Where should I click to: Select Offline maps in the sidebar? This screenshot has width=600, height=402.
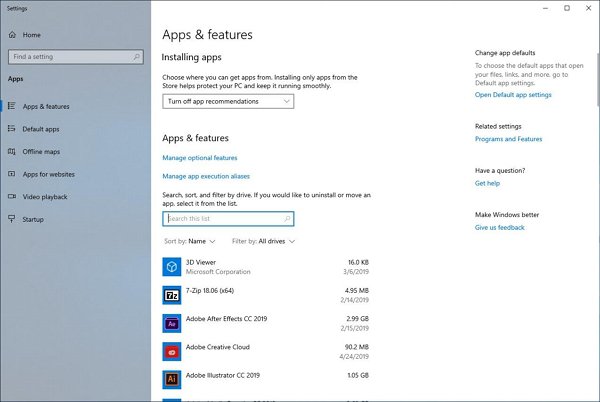[x=41, y=152]
